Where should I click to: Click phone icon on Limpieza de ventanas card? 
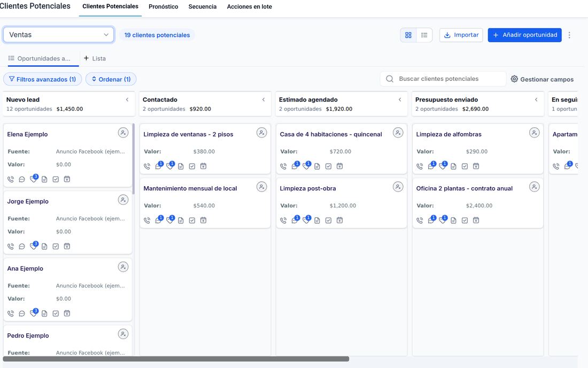[x=147, y=166]
